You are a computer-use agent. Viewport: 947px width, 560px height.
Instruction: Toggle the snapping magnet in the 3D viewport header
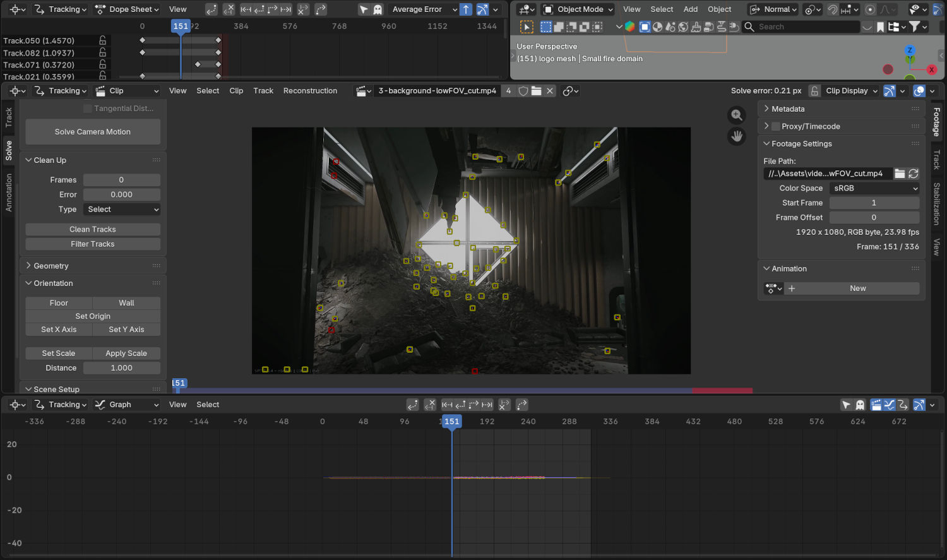(833, 9)
